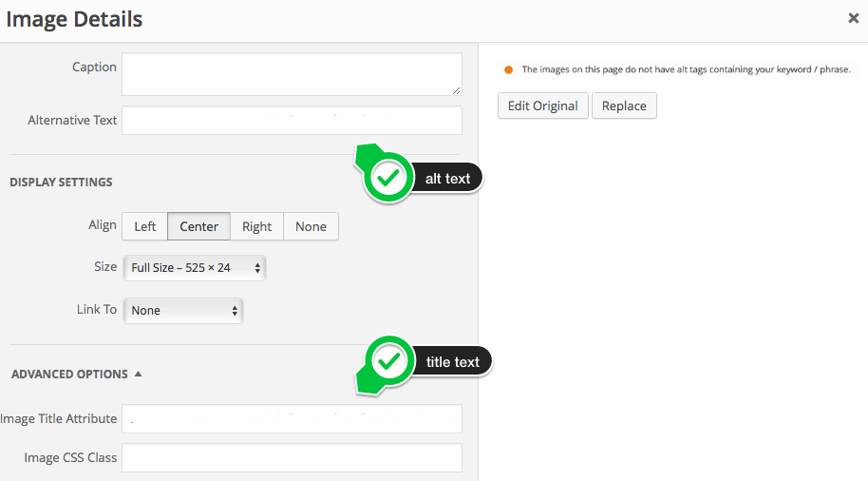Viewport: 868px width, 481px height.
Task: Click the green checkmark beside alt text
Action: point(387,177)
